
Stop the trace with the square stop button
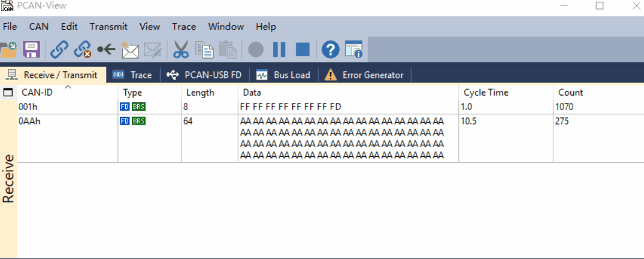click(x=302, y=50)
